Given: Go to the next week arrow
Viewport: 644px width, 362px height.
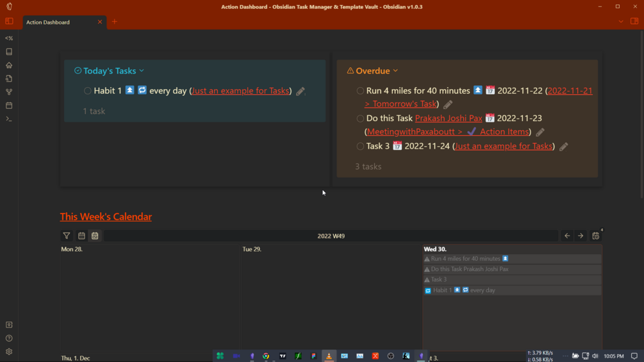Looking at the screenshot, I should tap(581, 236).
